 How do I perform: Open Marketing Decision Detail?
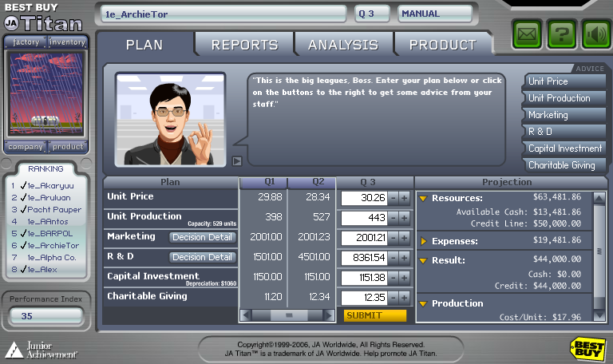(x=203, y=237)
